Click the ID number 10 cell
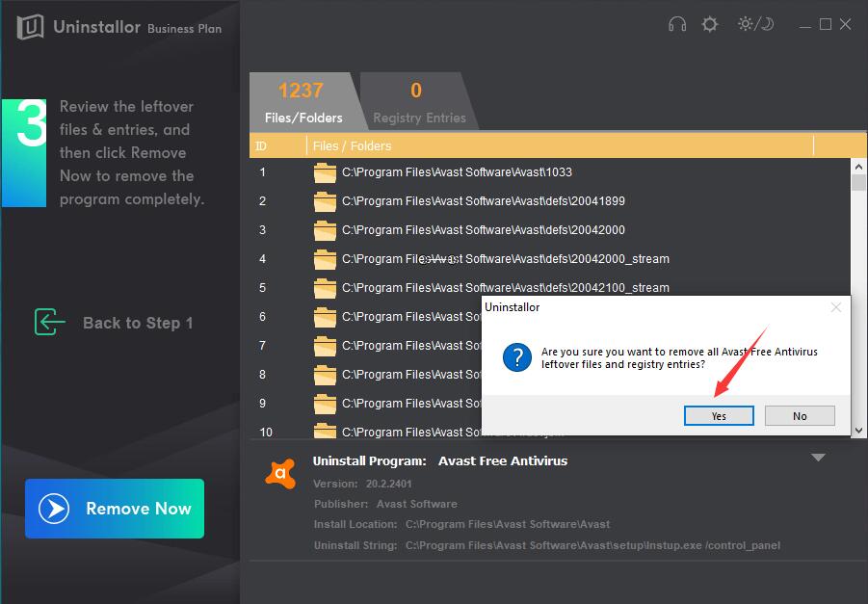 (266, 431)
